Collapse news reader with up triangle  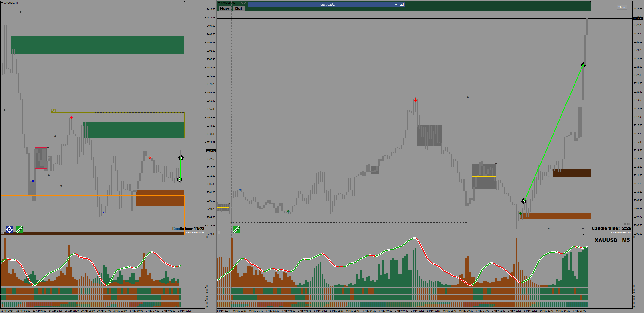[x=396, y=4]
